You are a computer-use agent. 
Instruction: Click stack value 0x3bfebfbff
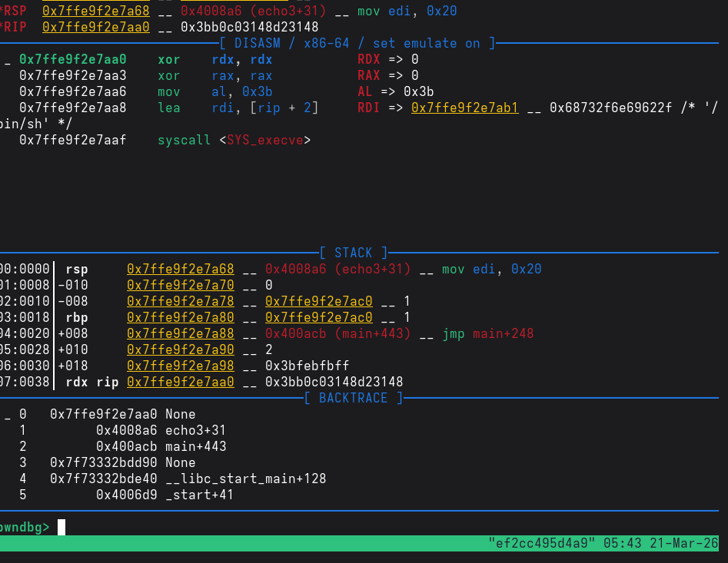(307, 366)
